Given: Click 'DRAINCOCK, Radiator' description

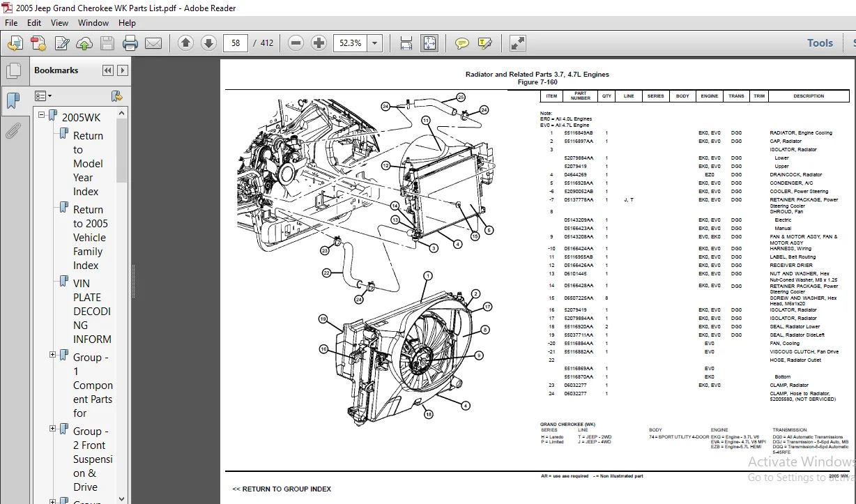Looking at the screenshot, I should pyautogui.click(x=795, y=174).
